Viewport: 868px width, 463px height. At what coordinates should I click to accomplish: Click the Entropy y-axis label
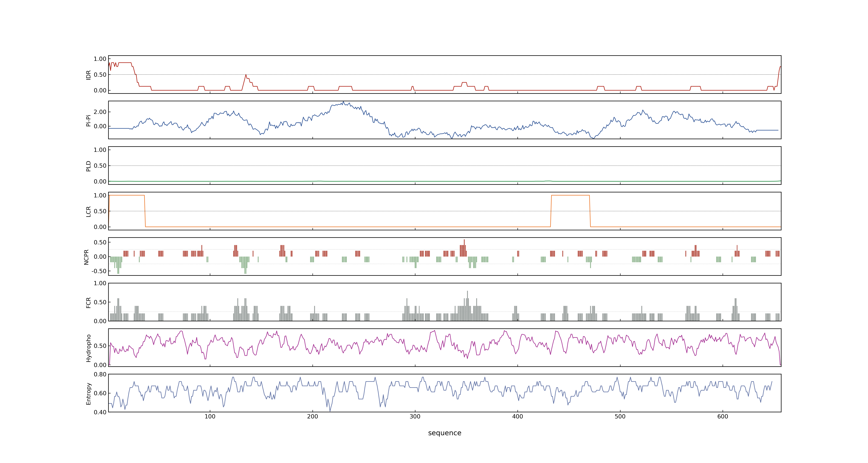tap(89, 394)
